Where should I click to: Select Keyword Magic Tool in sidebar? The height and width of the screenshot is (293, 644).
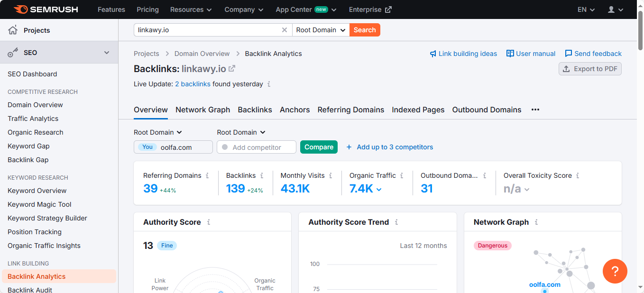point(39,204)
